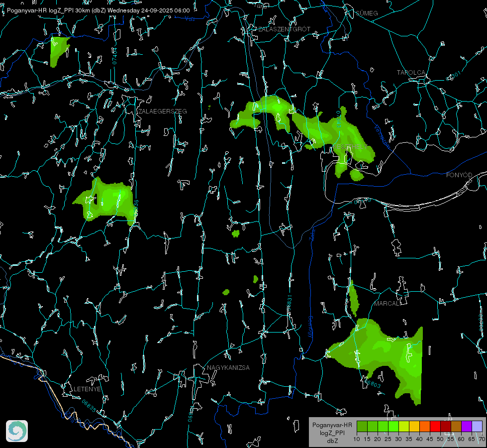487x448 pixels.
Task: Click the 6831 road number label
Action: point(290,302)
